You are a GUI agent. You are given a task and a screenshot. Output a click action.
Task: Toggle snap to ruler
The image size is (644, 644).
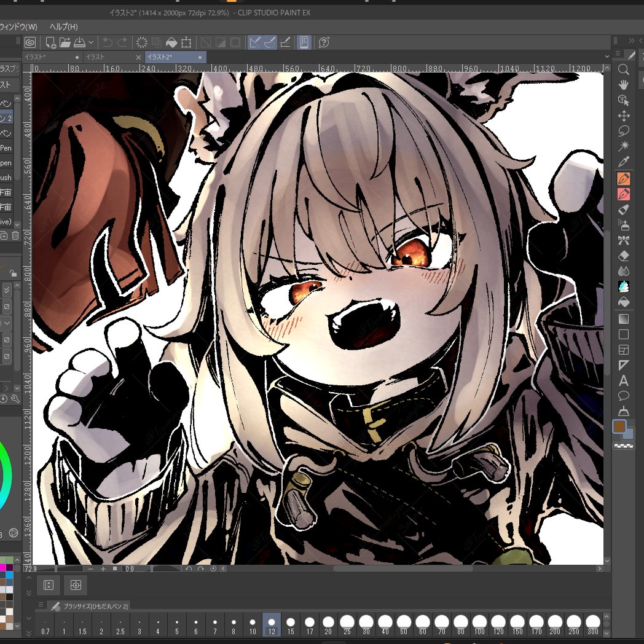[x=255, y=42]
